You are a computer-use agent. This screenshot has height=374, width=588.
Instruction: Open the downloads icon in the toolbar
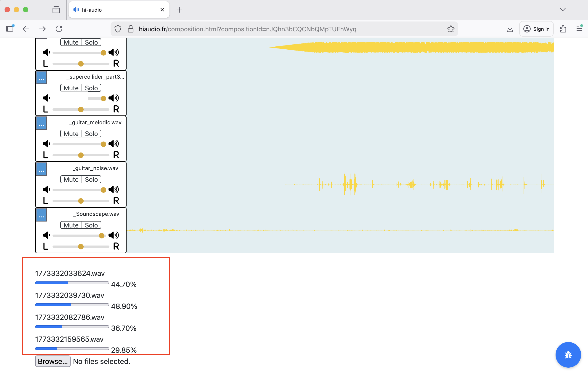point(510,29)
